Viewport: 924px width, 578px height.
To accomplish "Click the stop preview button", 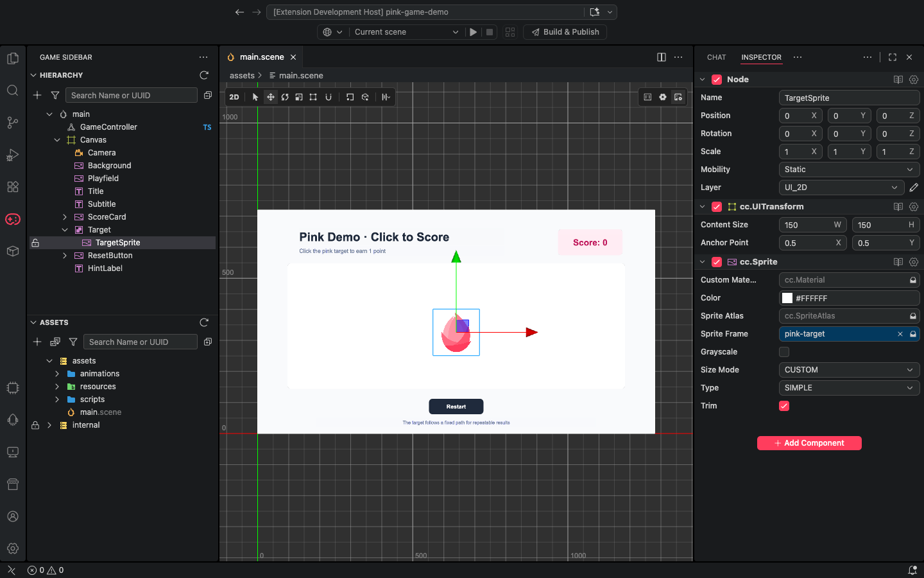I will click(490, 32).
